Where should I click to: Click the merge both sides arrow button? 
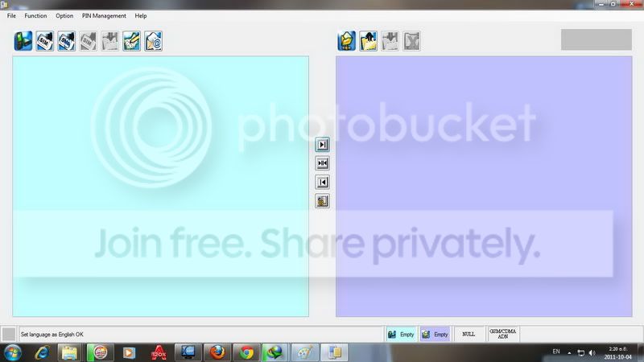(x=323, y=163)
